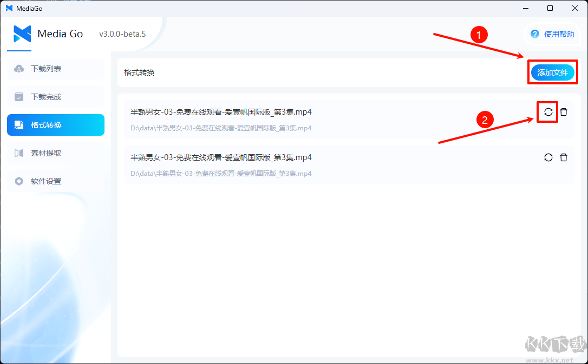Select the second 半熟男女-03 file name
This screenshot has height=364, width=588.
click(x=221, y=157)
